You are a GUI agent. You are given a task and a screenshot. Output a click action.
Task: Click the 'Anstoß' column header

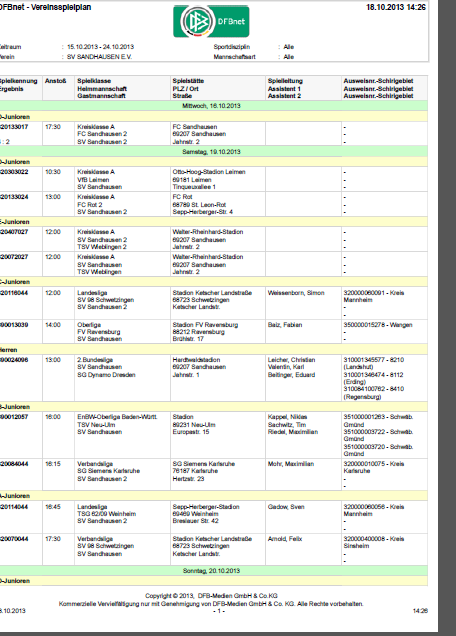pos(56,81)
